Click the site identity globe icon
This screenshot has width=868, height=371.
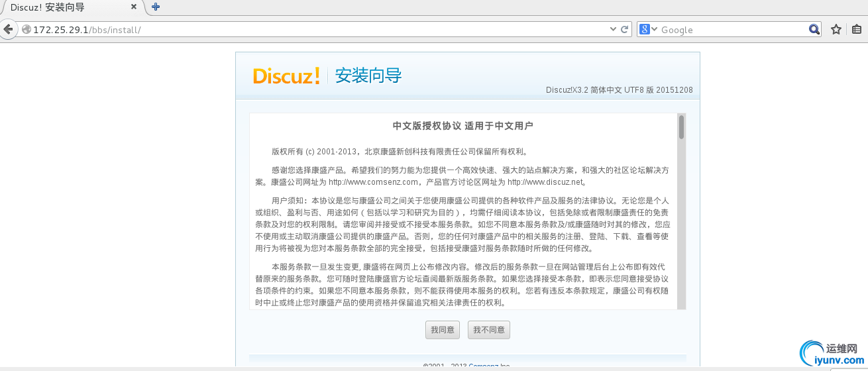click(x=27, y=29)
